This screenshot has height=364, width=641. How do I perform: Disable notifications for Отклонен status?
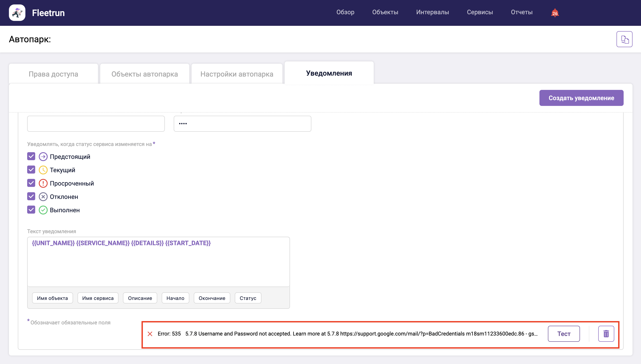click(x=31, y=196)
